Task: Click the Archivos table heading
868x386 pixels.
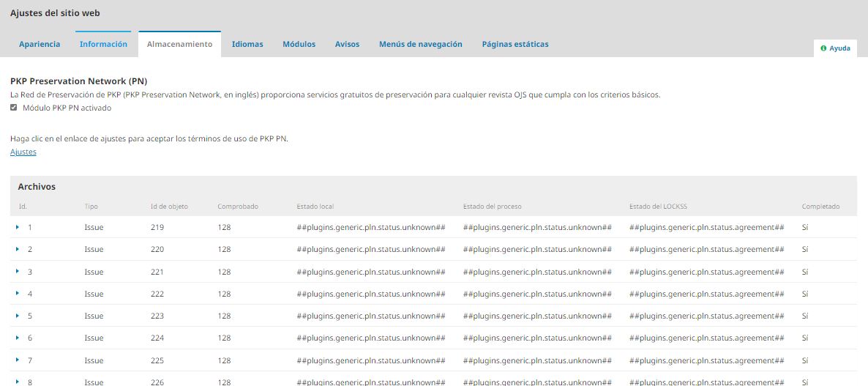Action: pyautogui.click(x=37, y=187)
